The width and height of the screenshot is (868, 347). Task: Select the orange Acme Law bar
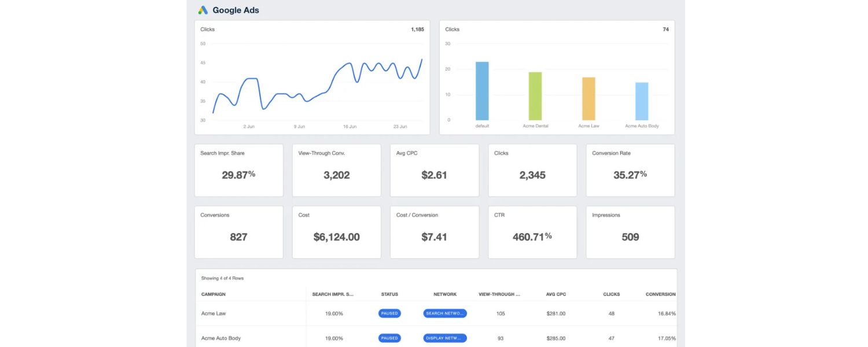[x=589, y=99]
